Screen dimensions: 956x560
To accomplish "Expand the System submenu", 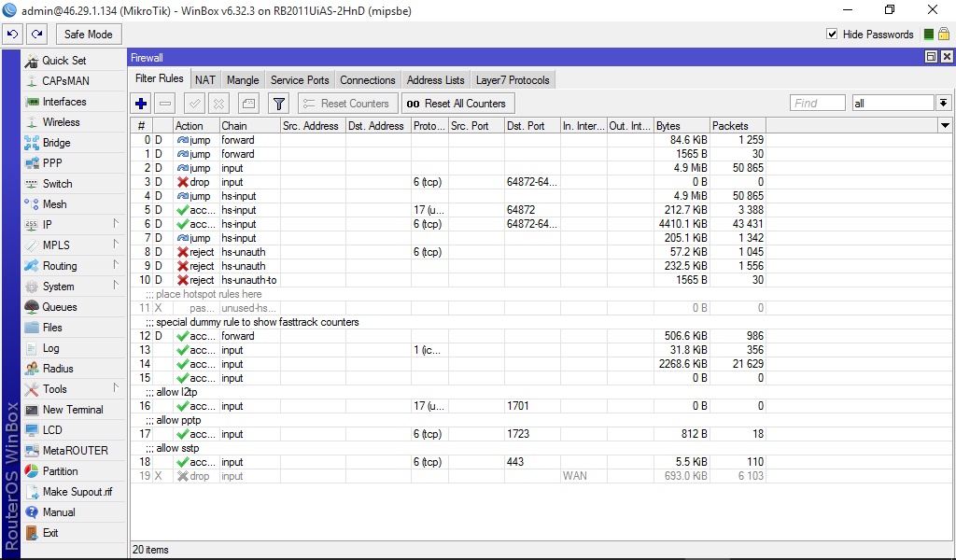I will click(73, 286).
